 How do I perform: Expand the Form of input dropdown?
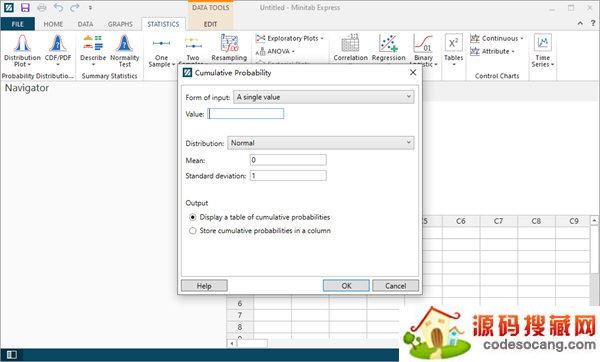pos(324,97)
